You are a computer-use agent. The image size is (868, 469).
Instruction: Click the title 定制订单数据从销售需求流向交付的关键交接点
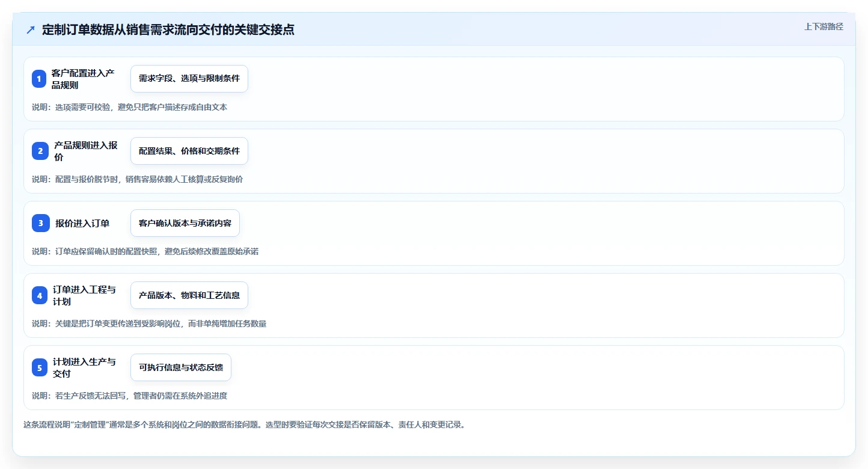click(168, 30)
